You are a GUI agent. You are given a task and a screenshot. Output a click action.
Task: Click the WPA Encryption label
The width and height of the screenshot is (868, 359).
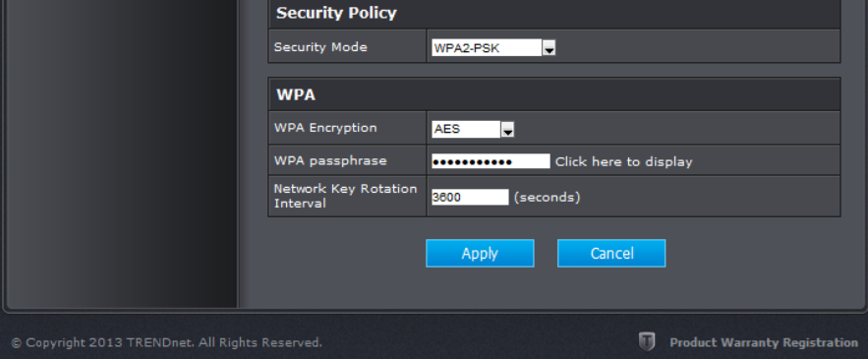point(325,128)
